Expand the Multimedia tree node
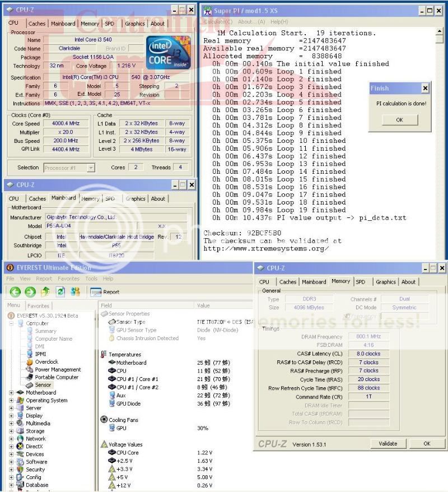Image resolution: width=448 pixels, height=492 pixels. pos(11,424)
